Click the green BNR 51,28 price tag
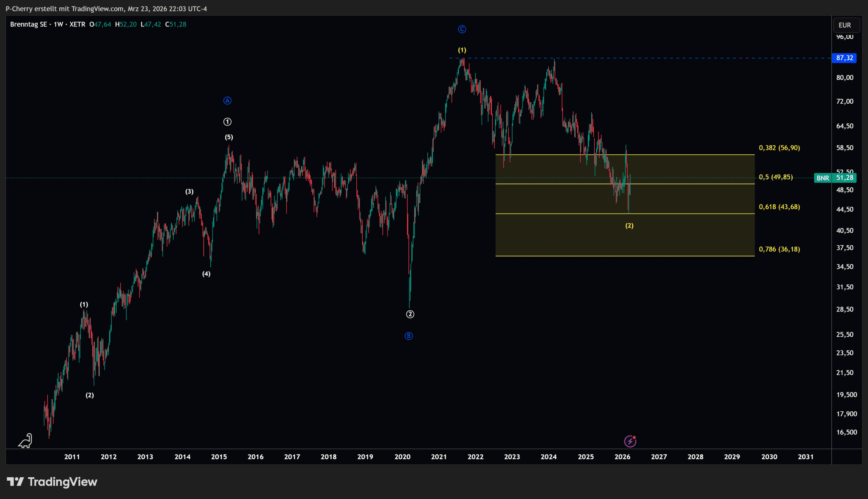 tap(835, 178)
